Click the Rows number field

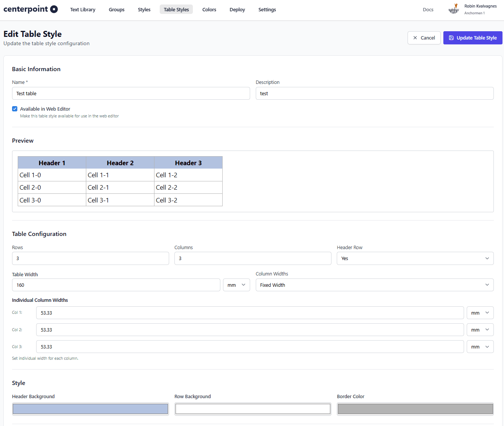pyautogui.click(x=90, y=259)
